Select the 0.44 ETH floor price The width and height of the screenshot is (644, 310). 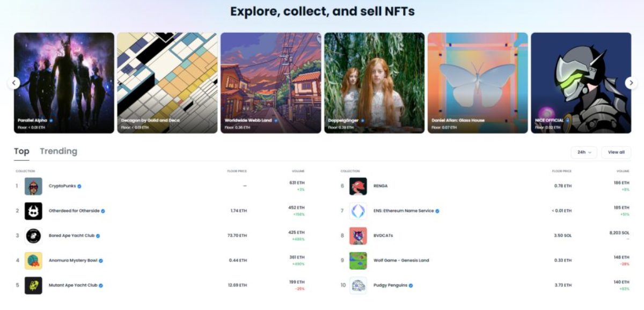coord(238,261)
